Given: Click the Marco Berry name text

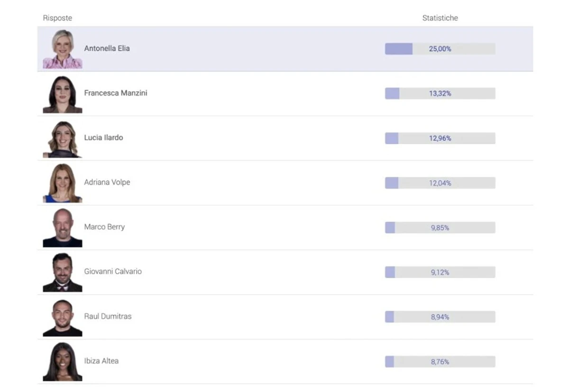Looking at the screenshot, I should 104,227.
